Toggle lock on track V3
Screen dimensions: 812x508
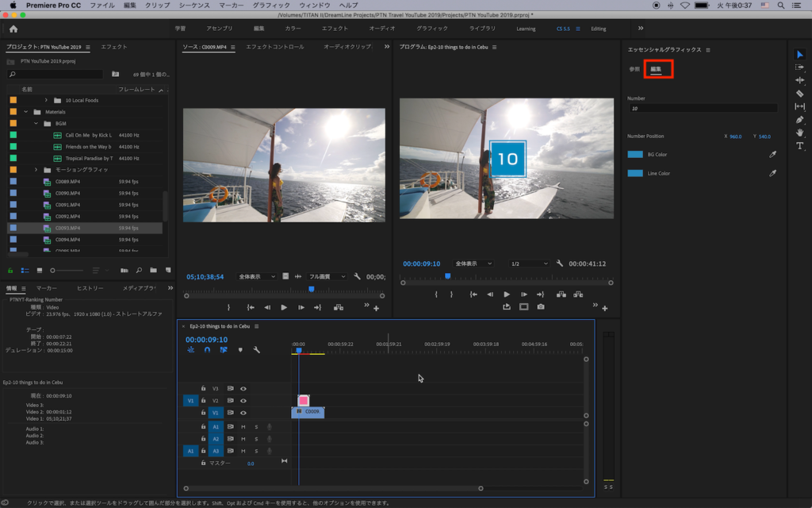point(203,389)
